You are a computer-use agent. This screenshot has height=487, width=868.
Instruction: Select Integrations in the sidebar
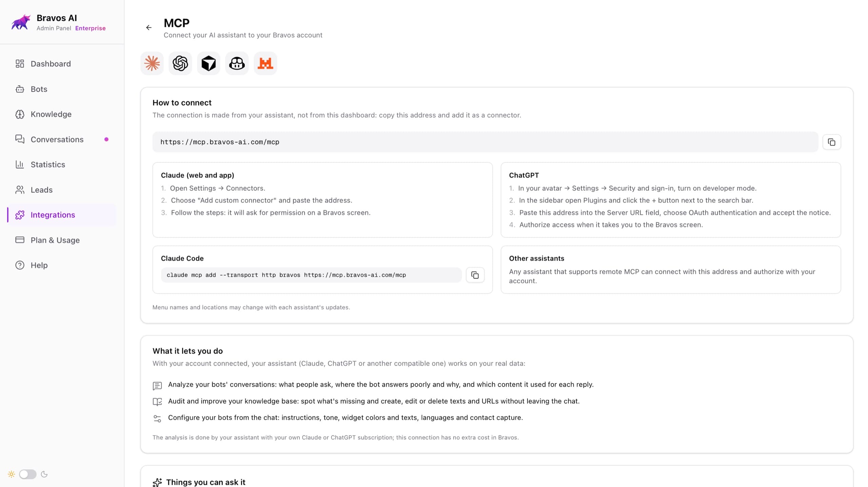coord(62,215)
